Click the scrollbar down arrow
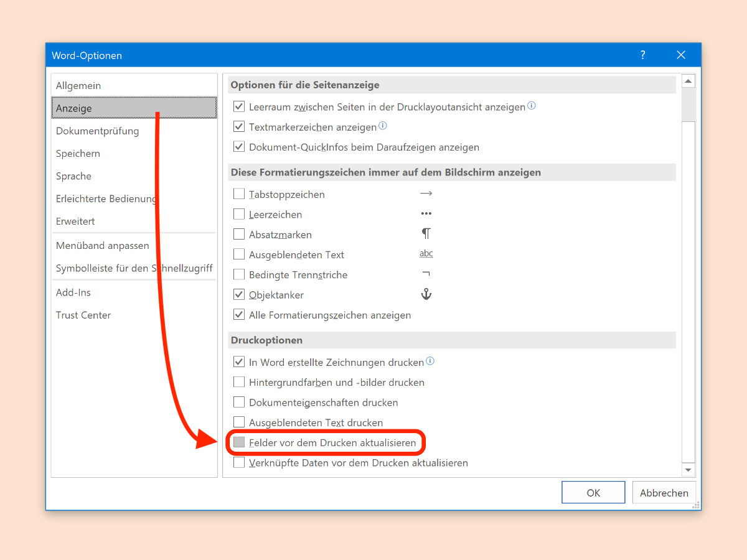 [x=688, y=470]
